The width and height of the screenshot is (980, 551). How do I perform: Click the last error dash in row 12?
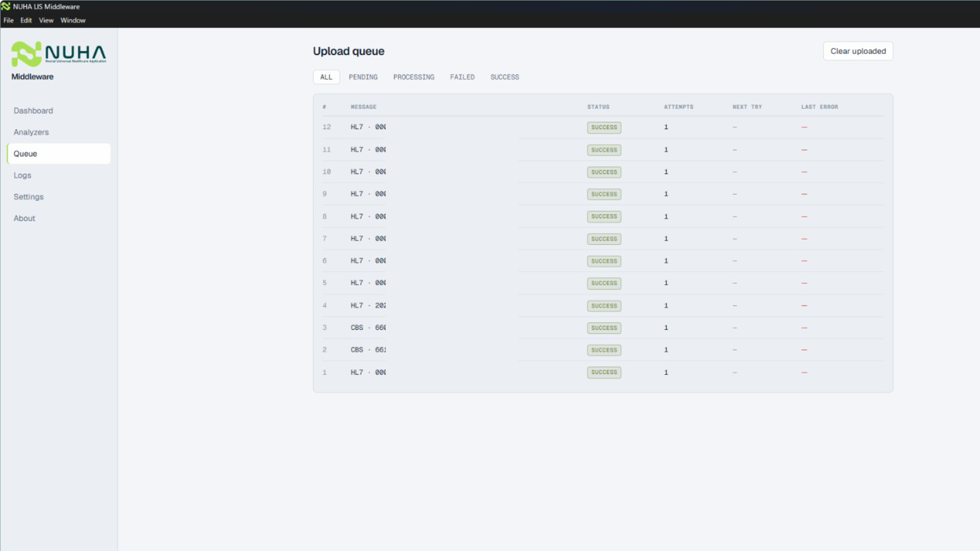(804, 127)
